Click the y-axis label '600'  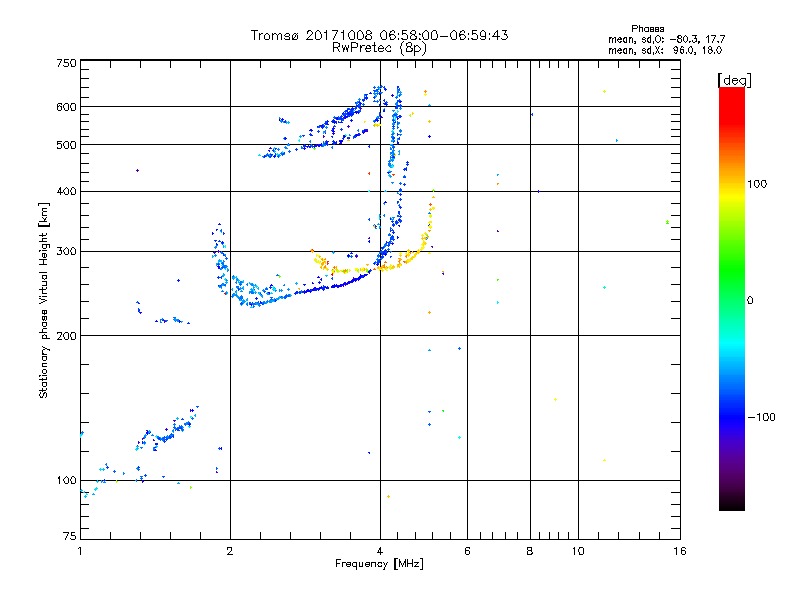click(x=66, y=107)
